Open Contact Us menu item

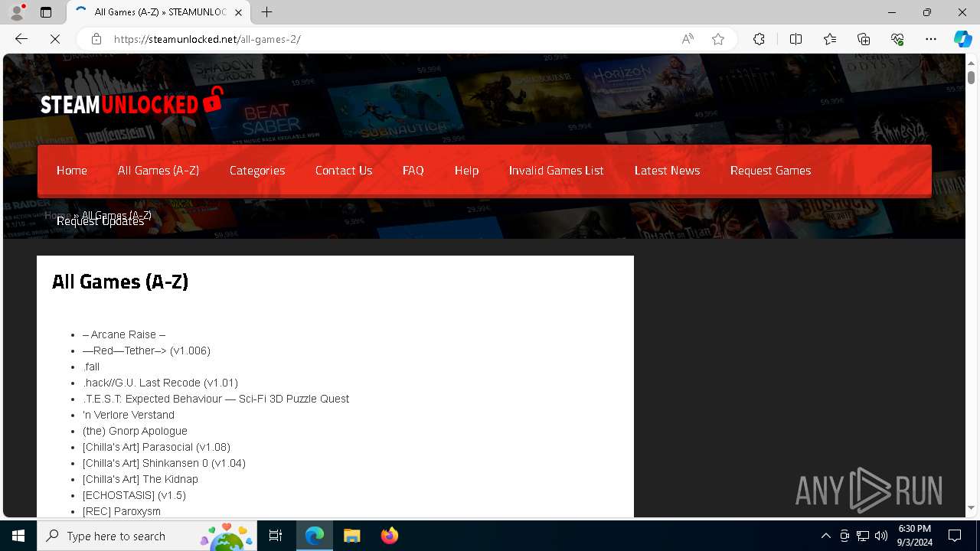click(x=344, y=171)
